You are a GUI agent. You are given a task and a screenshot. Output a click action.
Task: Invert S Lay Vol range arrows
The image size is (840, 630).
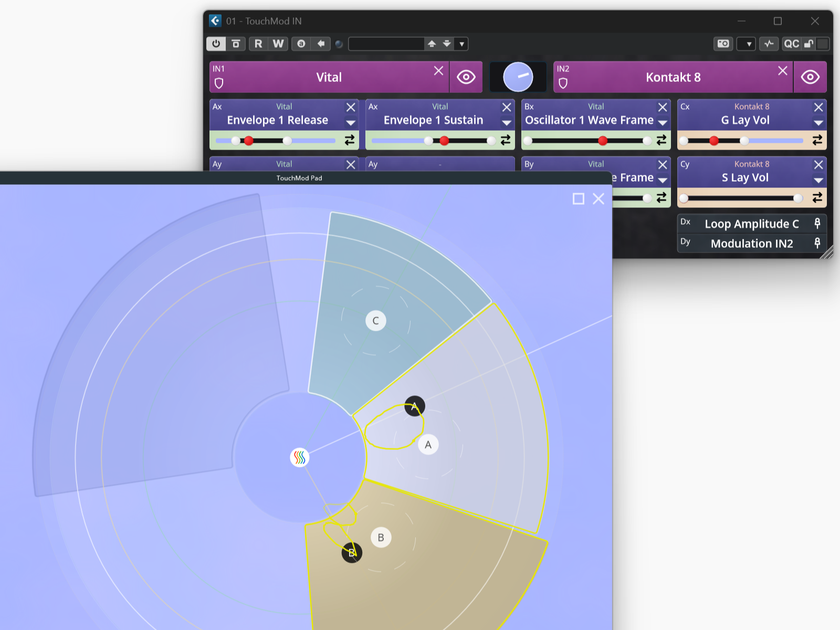[817, 197]
